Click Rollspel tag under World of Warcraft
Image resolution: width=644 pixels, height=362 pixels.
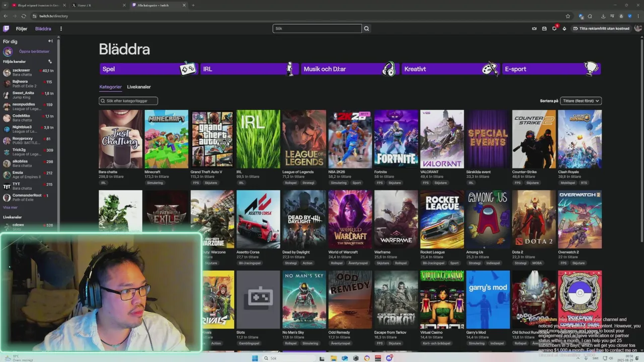coord(337,263)
